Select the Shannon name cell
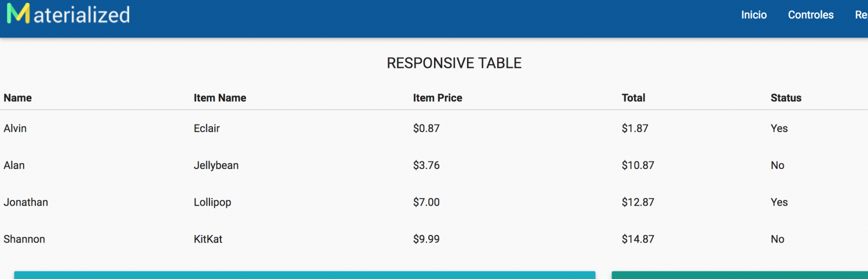Image resolution: width=868 pixels, height=279 pixels. click(24, 239)
